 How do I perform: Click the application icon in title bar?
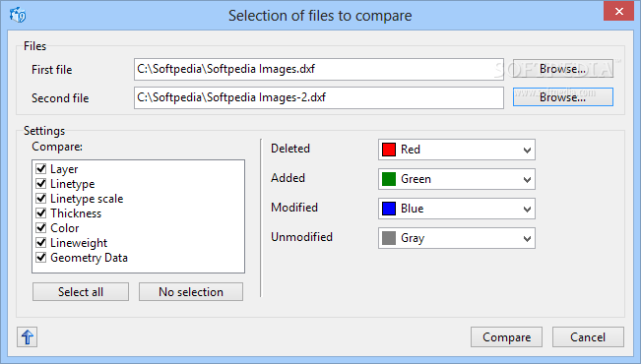[18, 15]
